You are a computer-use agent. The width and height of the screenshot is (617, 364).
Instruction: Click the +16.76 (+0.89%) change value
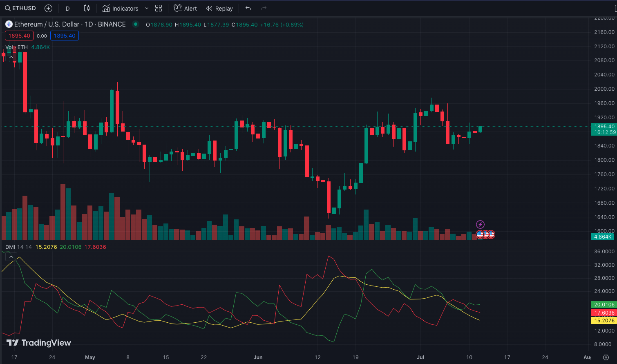282,25
